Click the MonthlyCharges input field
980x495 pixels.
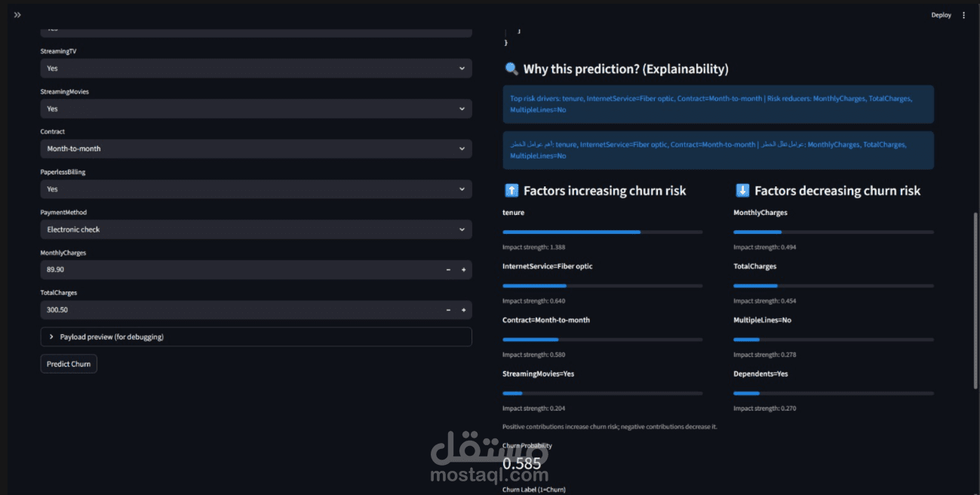pos(240,269)
